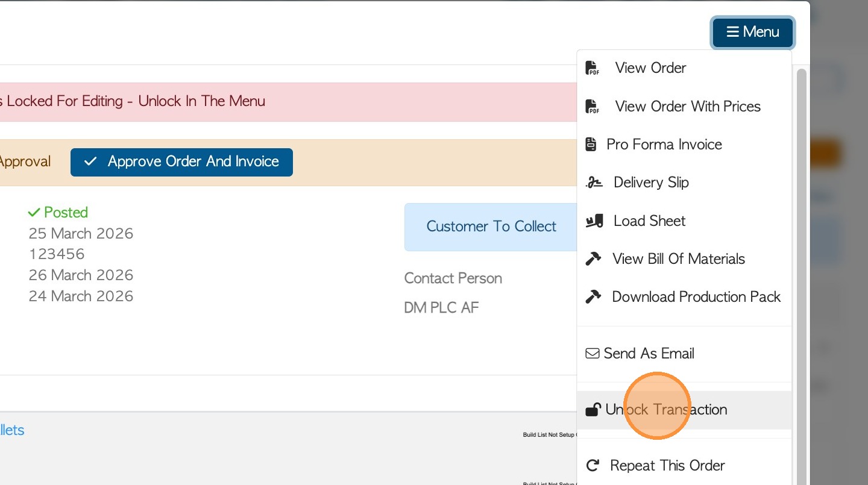
Task: Click the unlock padlock icon
Action: point(593,410)
